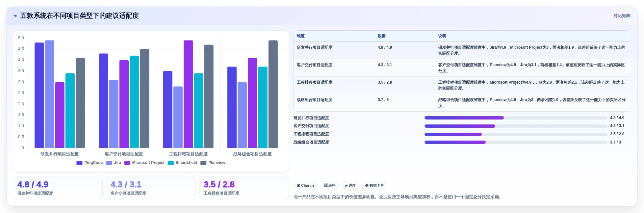Click progress bar for 研发并行项目适配度
This screenshot has width=644, height=213.
[516, 118]
